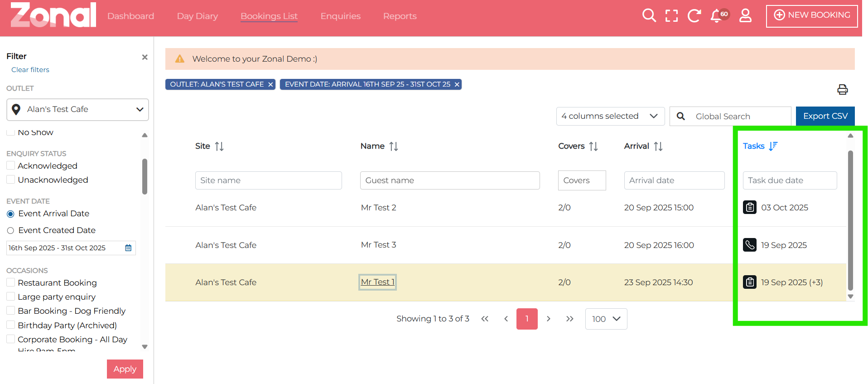Click the refresh icon in header
The width and height of the screenshot is (868, 384).
pos(694,16)
